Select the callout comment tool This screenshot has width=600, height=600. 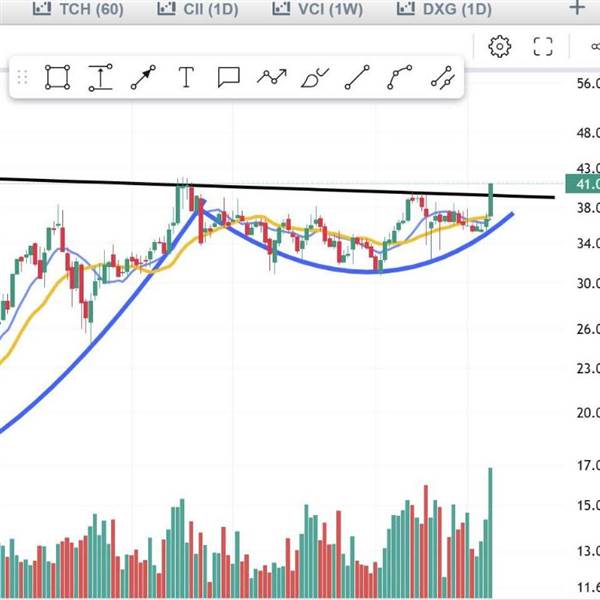pyautogui.click(x=229, y=77)
